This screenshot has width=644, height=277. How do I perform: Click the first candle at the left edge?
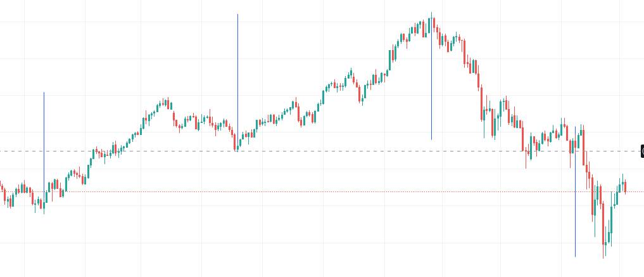click(x=1, y=187)
